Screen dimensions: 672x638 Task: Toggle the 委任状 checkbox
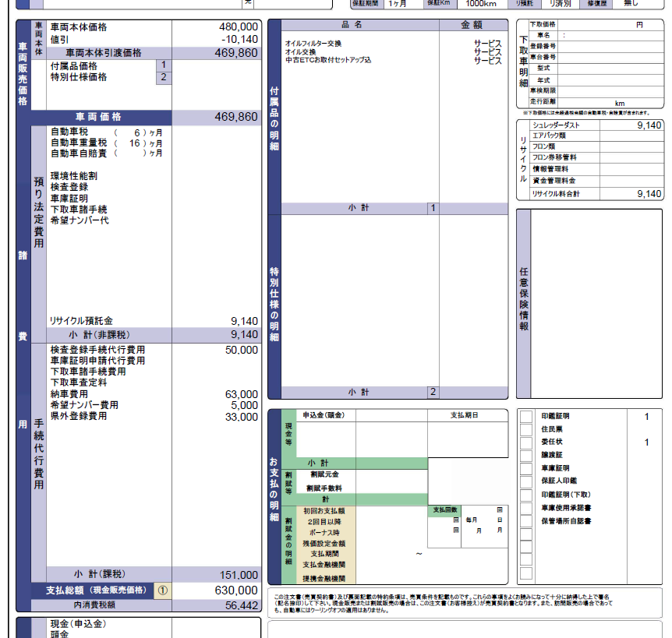(526, 442)
